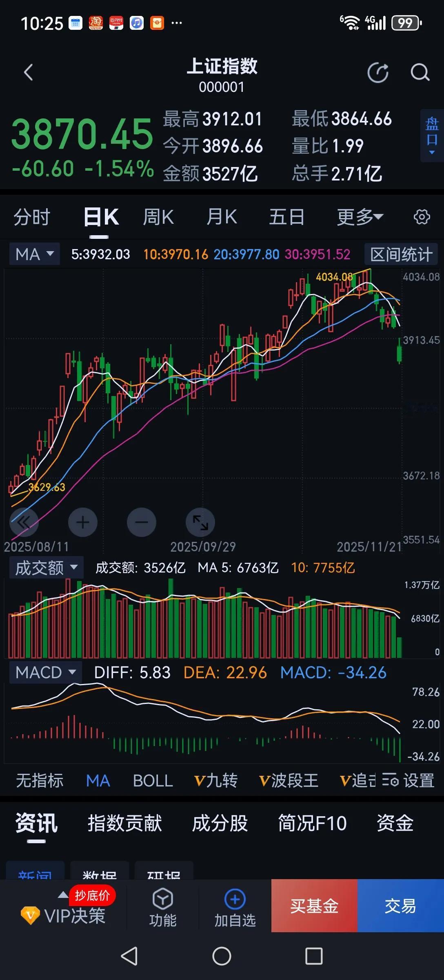Select 无指标 overlay option
Viewport: 444px width, 980px height.
coord(40,780)
